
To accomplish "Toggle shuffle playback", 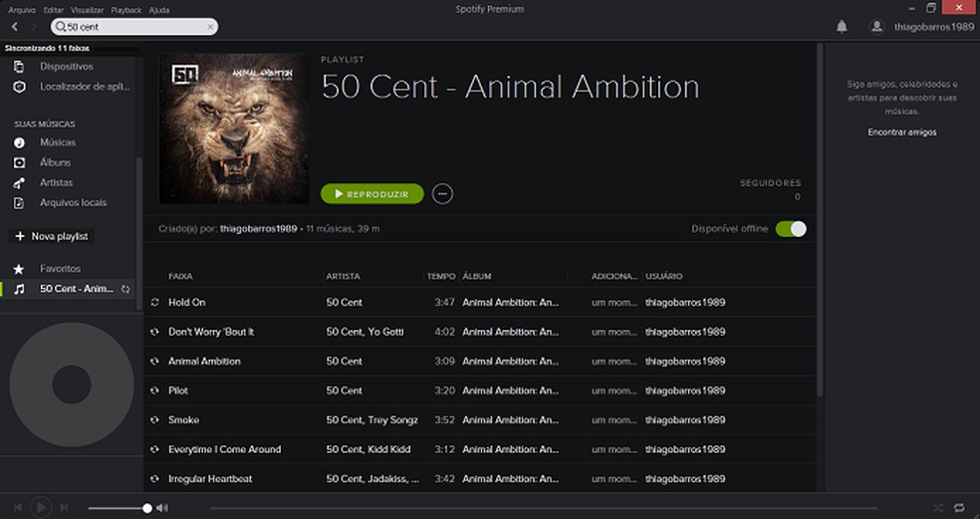I will tap(937, 508).
